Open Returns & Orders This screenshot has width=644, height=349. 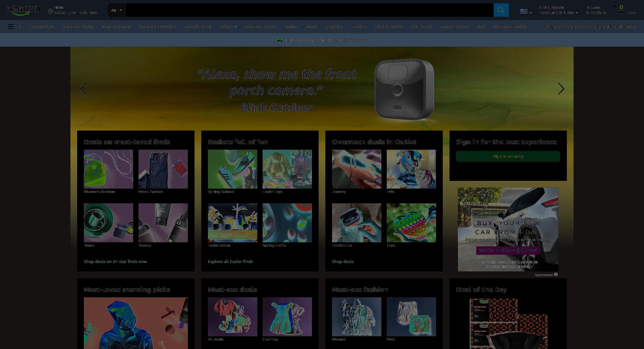pyautogui.click(x=596, y=10)
